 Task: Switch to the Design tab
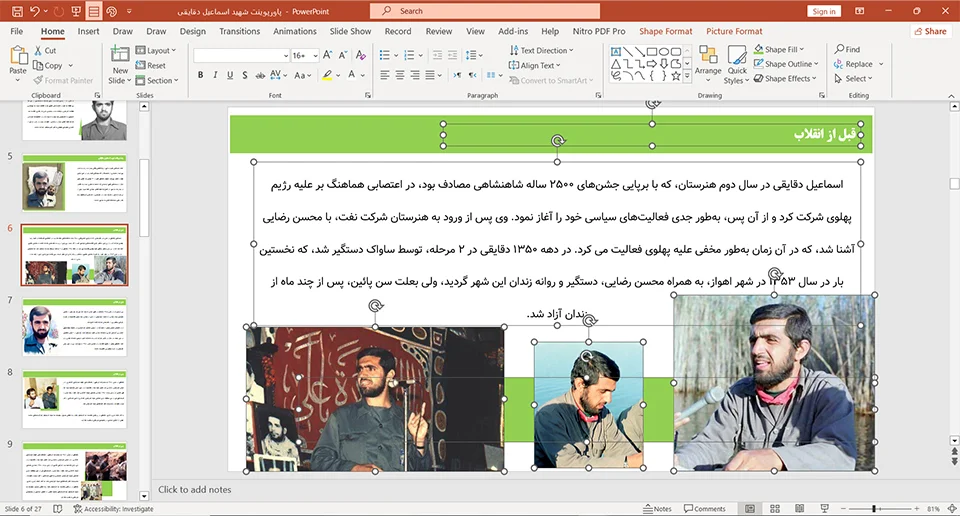tap(192, 31)
